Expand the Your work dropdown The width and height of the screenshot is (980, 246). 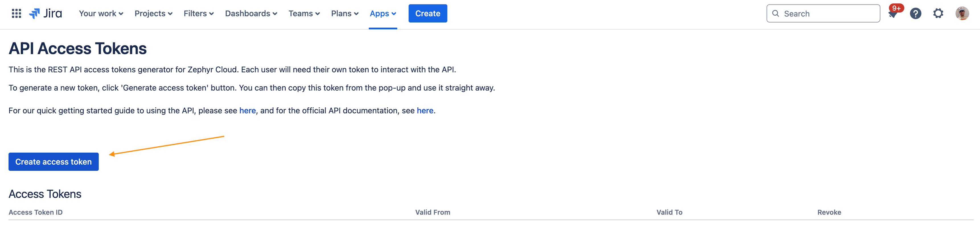[x=101, y=14]
